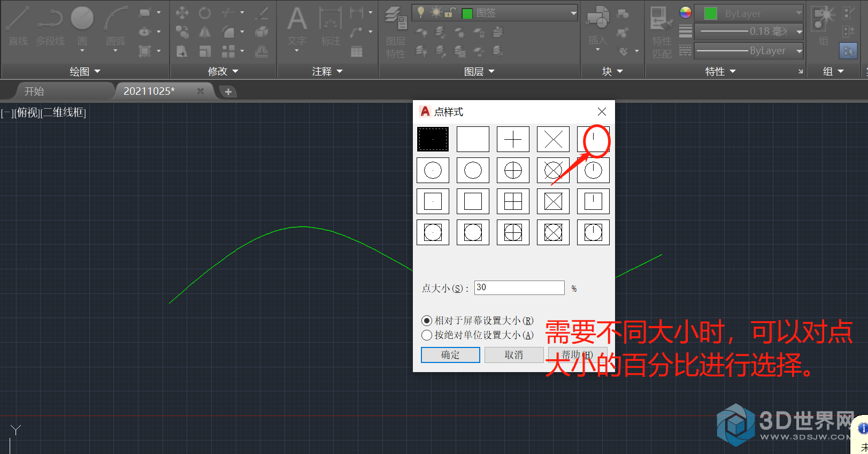Click the color wheel properties icon
The width and height of the screenshot is (868, 454).
point(686,13)
